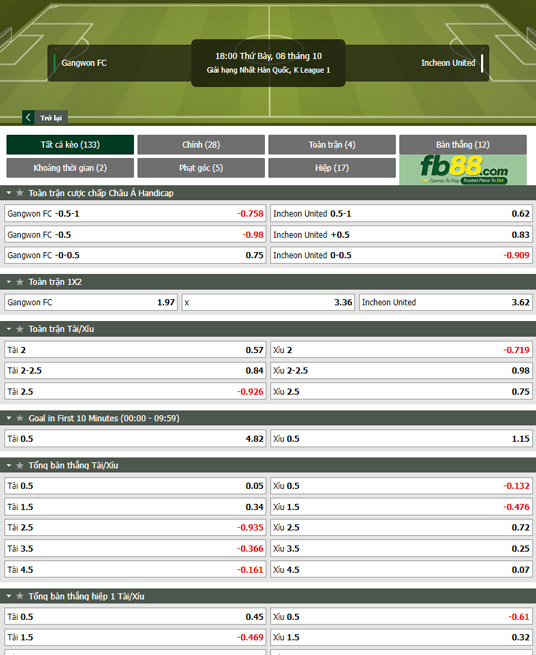Collapse the Toàn trận Tài/Xỉu section arrow
Image resolution: width=536 pixels, height=655 pixels.
click(9, 329)
